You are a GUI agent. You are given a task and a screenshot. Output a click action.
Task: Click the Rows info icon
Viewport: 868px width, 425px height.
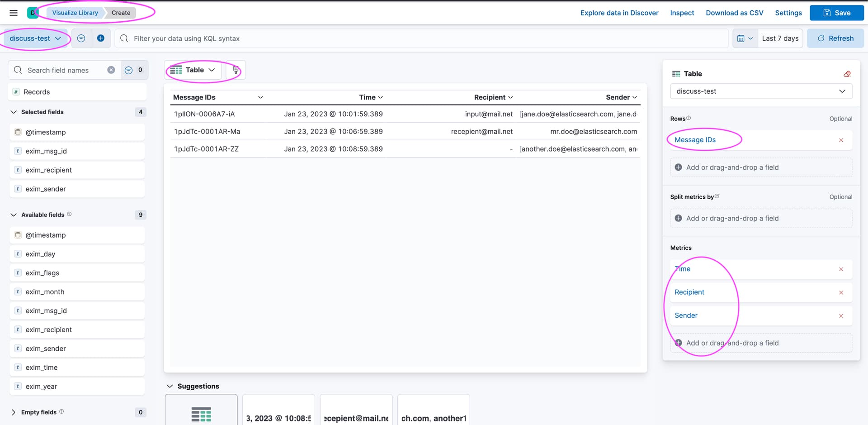point(689,118)
